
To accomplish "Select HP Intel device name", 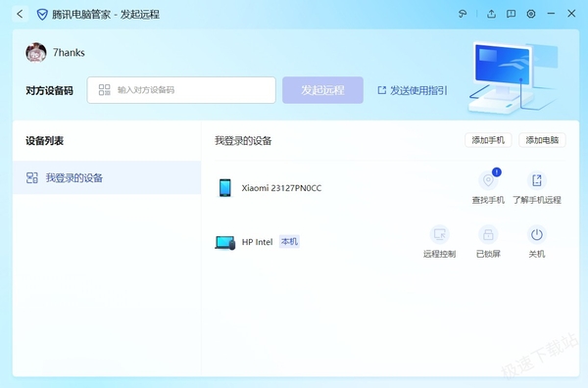I will click(257, 242).
